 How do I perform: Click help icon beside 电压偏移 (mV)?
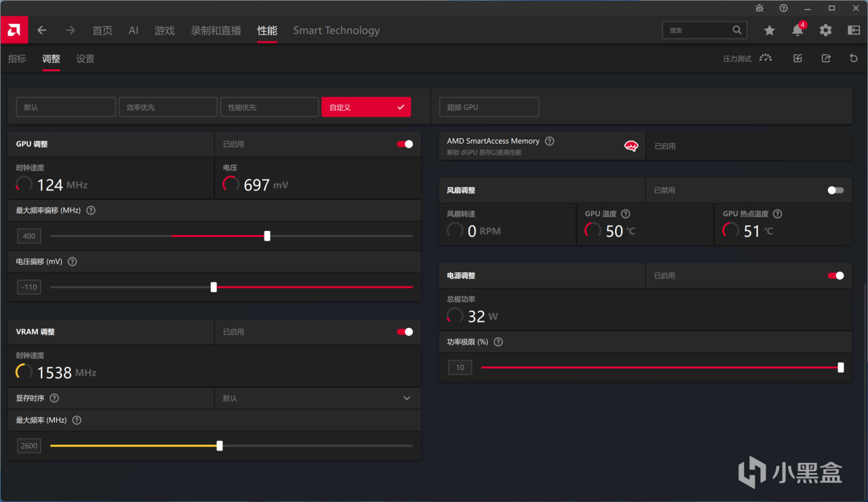tap(73, 262)
